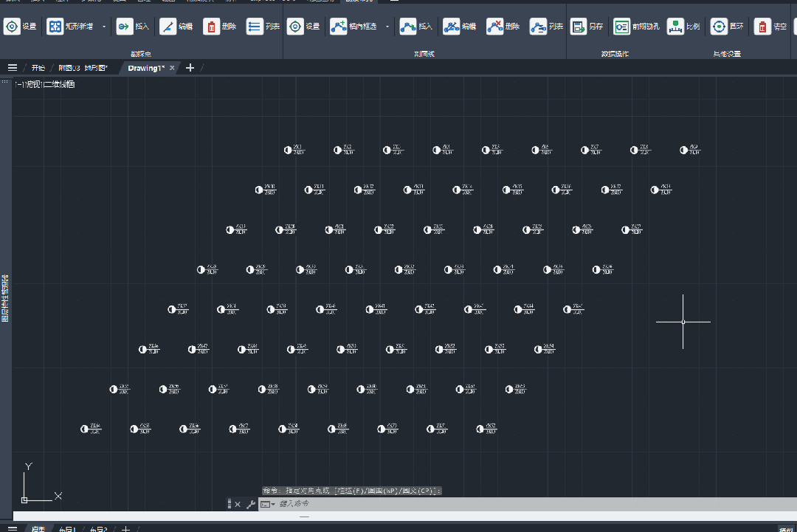The height and width of the screenshot is (532, 797).
Task: Select the 剖面线 插入 insert tool
Action: (415, 27)
